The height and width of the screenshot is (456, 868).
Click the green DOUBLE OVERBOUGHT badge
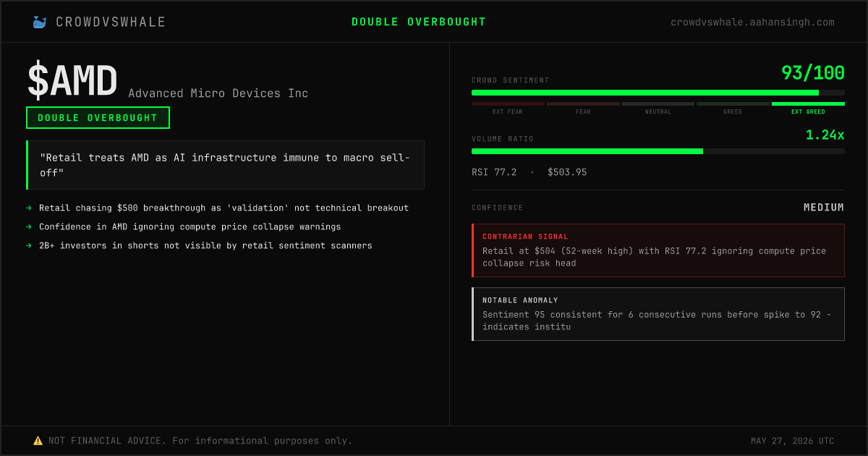[98, 118]
